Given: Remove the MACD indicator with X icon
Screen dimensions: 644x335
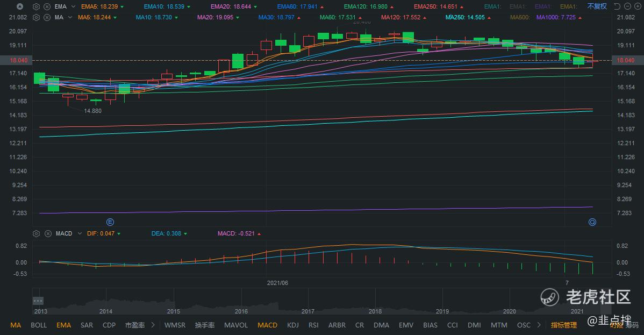Looking at the screenshot, I should pos(48,233).
